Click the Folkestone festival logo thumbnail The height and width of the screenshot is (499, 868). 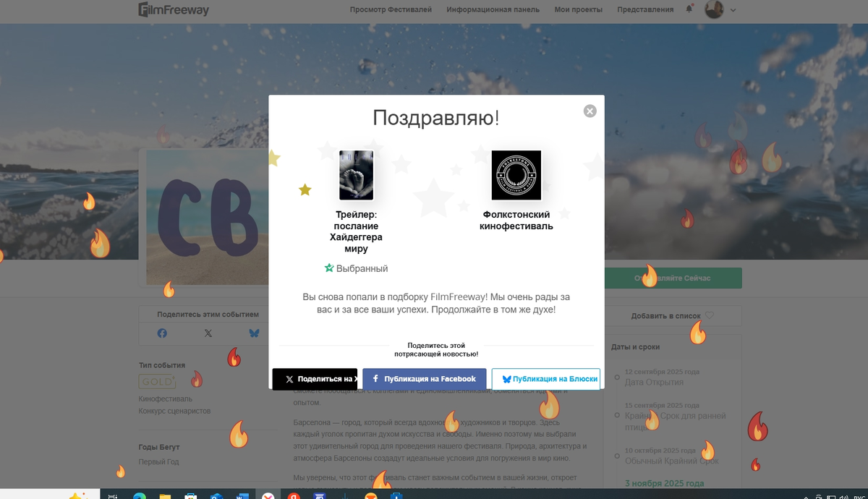(516, 175)
